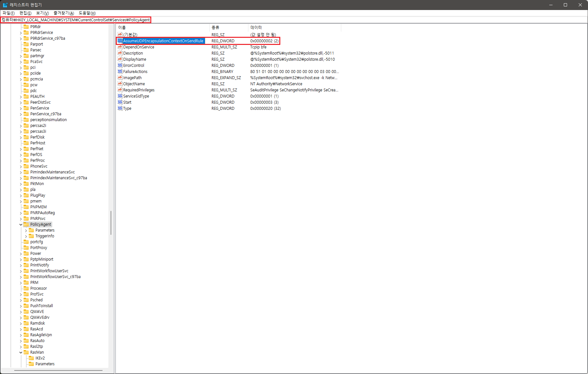Sort values by 종류 column header
The image size is (588, 374).
point(229,27)
